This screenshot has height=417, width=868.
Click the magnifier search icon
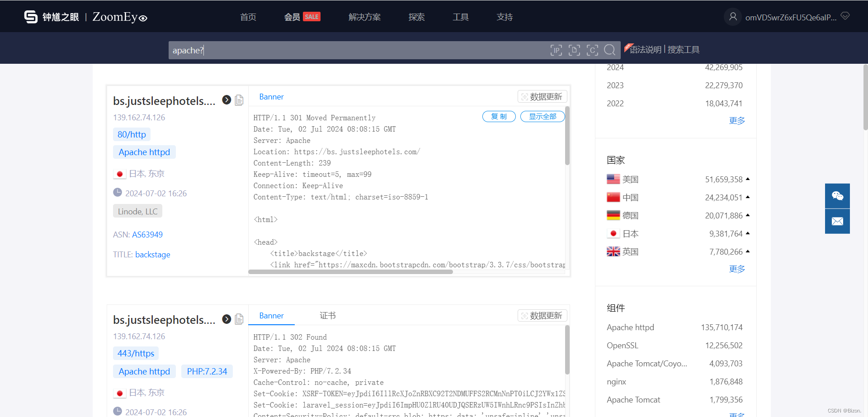tap(610, 50)
